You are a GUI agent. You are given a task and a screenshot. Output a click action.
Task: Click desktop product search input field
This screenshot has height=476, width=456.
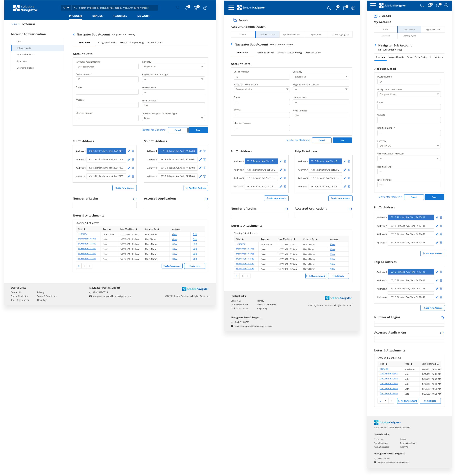pos(115,8)
